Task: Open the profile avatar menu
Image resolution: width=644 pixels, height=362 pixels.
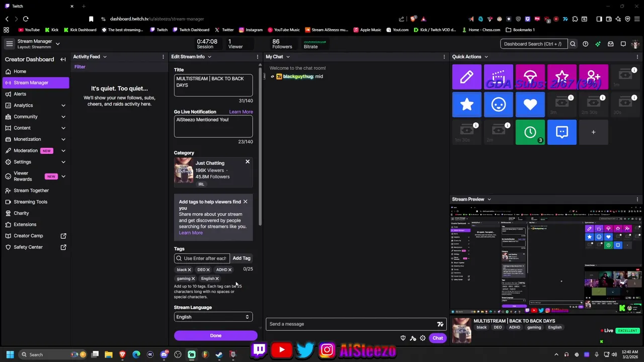Action: click(636, 44)
